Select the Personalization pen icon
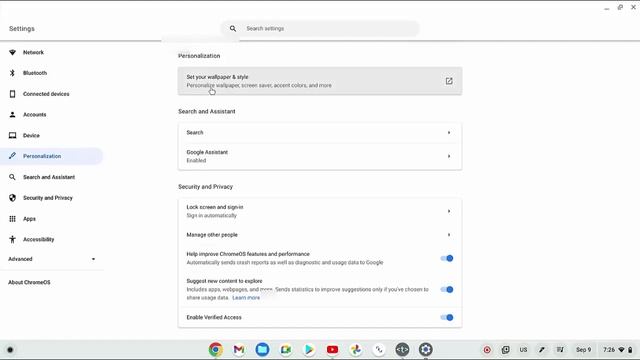This screenshot has height=360, width=640. coord(12,156)
